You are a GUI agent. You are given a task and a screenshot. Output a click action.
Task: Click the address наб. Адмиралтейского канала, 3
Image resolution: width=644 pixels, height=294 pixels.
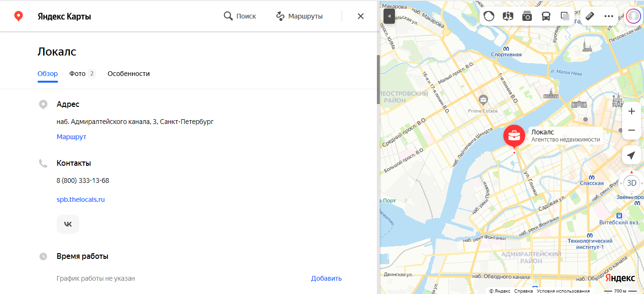tap(135, 122)
